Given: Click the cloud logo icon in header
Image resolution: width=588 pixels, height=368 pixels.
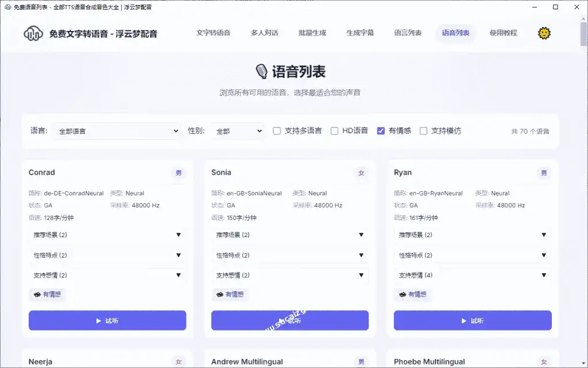Looking at the screenshot, I should point(33,33).
